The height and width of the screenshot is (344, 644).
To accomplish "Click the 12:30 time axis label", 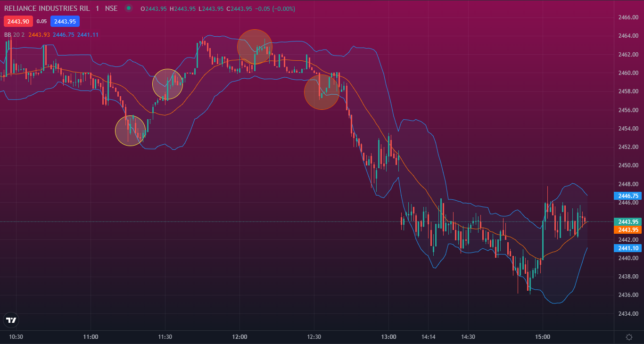I will pyautogui.click(x=314, y=337).
